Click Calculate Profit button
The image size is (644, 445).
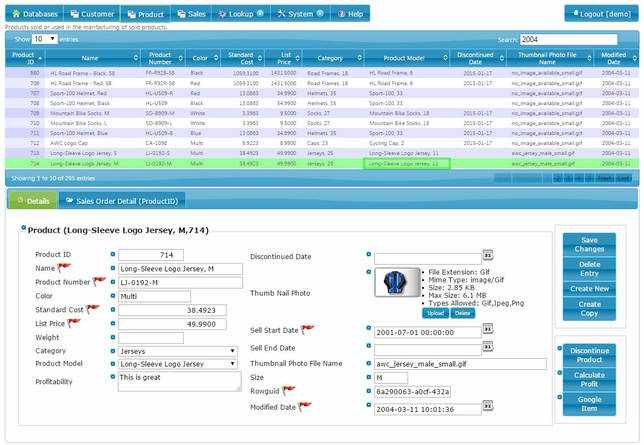tap(589, 380)
